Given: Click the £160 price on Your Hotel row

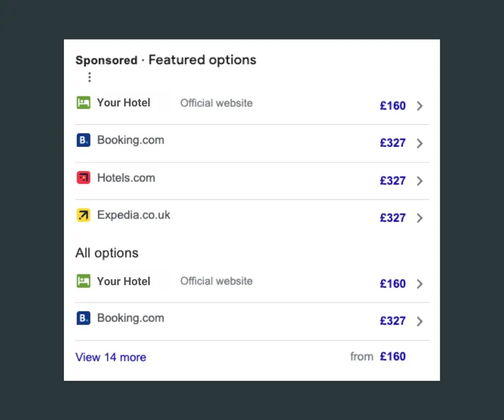Looking at the screenshot, I should pos(393,106).
